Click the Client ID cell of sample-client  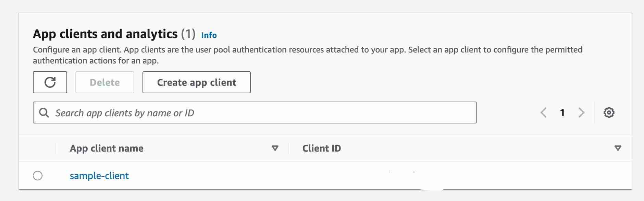click(401, 176)
